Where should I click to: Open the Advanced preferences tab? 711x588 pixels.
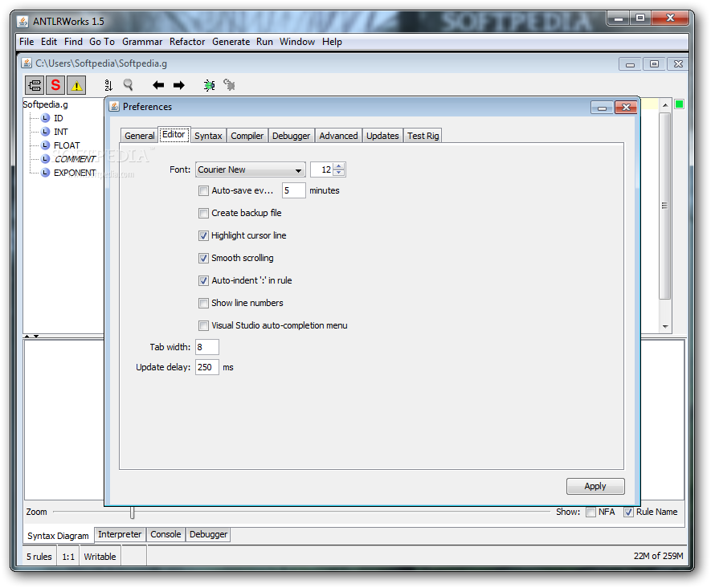[338, 136]
